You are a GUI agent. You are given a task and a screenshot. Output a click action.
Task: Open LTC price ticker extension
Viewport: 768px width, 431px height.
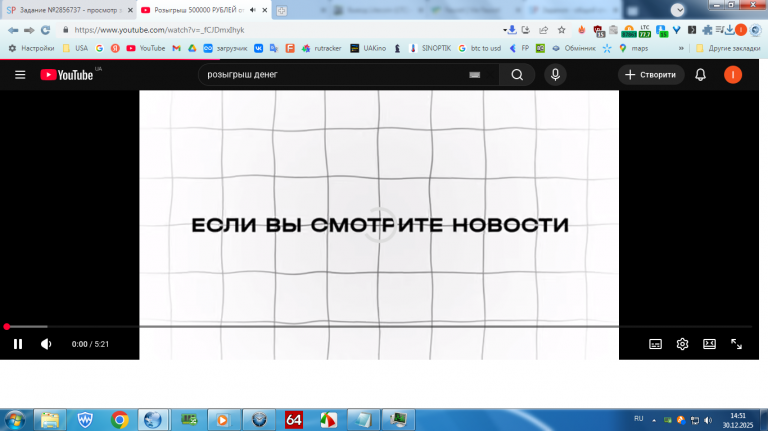645,31
